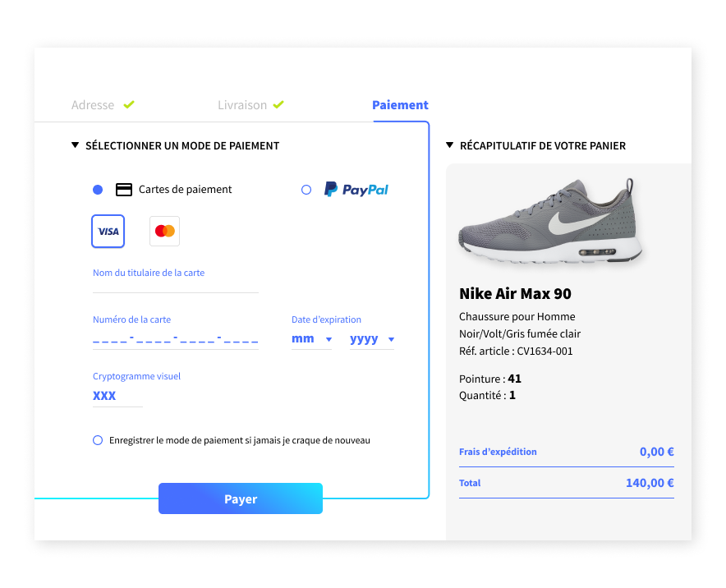Screen dimensions: 726x588
Task: Enable the Enregistrer le mode de paiement checkbox
Action: [97, 440]
